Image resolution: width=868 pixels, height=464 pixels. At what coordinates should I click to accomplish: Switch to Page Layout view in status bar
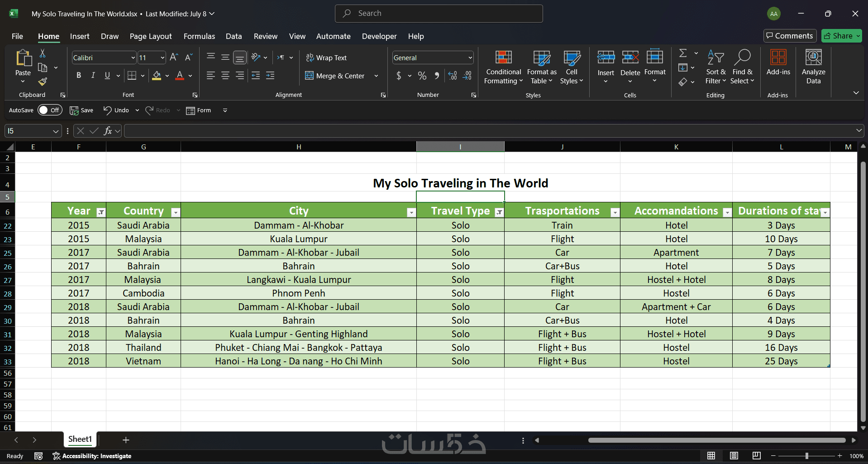click(x=734, y=456)
